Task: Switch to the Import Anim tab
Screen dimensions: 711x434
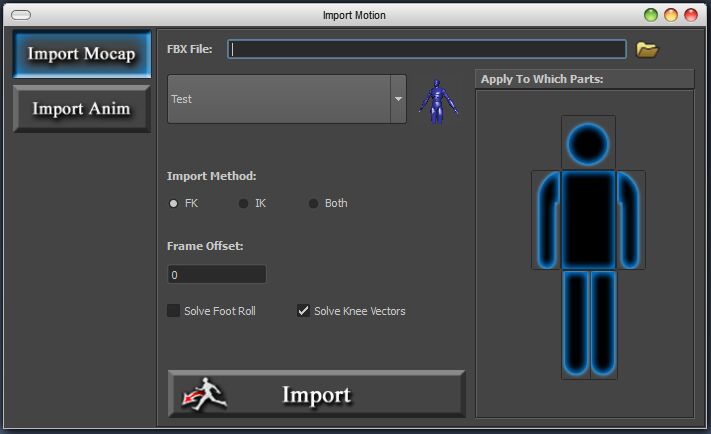Action: (82, 109)
